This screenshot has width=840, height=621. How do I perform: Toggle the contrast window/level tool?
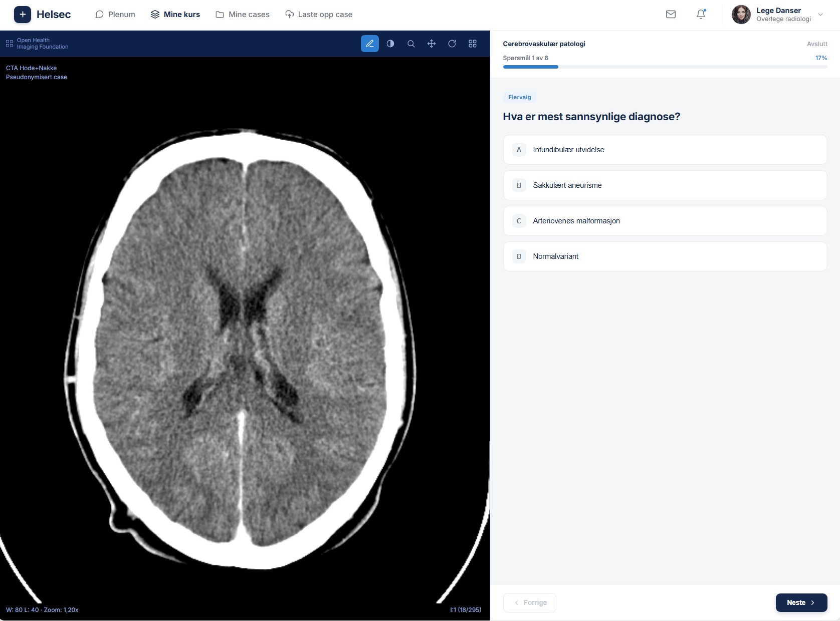click(390, 44)
